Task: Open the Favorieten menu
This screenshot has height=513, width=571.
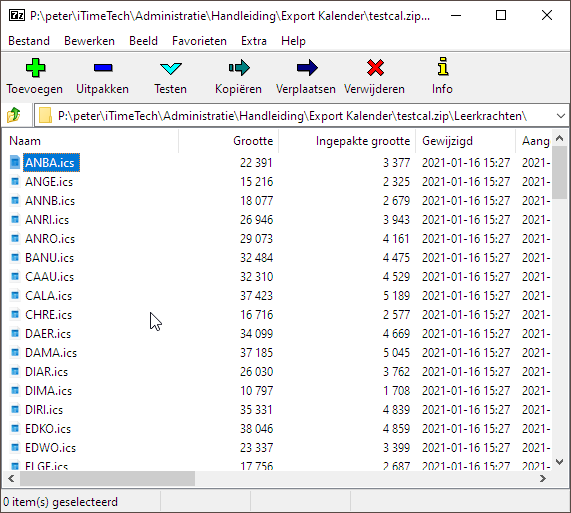Action: (199, 41)
